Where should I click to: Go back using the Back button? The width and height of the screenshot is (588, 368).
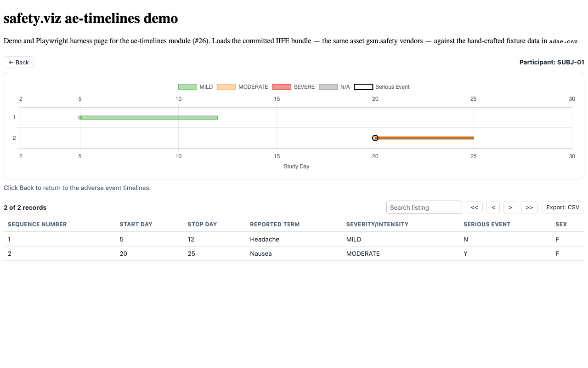(x=19, y=62)
